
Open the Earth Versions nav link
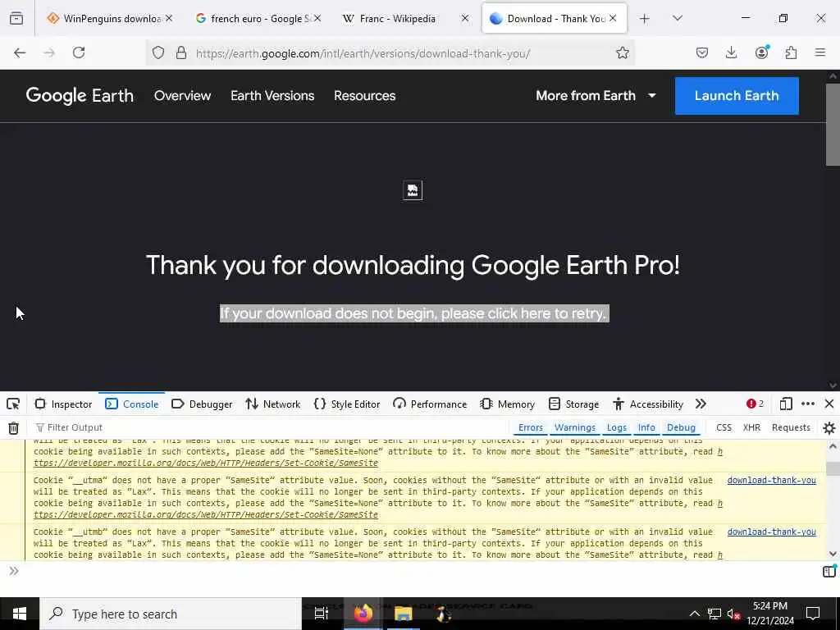coord(272,96)
